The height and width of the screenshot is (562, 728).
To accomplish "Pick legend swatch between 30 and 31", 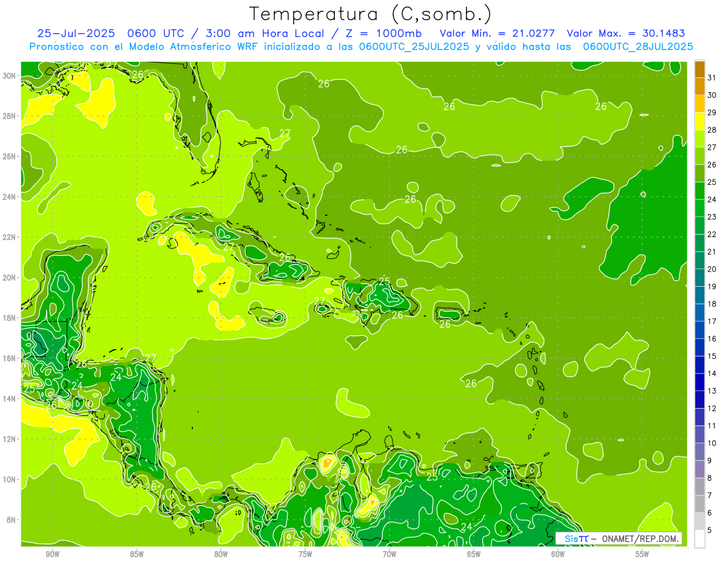I will point(699,86).
